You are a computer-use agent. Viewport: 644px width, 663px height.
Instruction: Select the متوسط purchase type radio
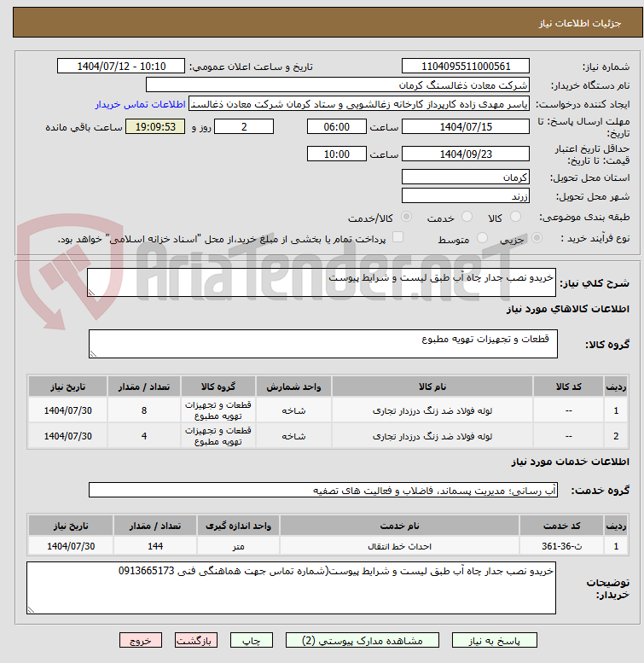point(482,238)
